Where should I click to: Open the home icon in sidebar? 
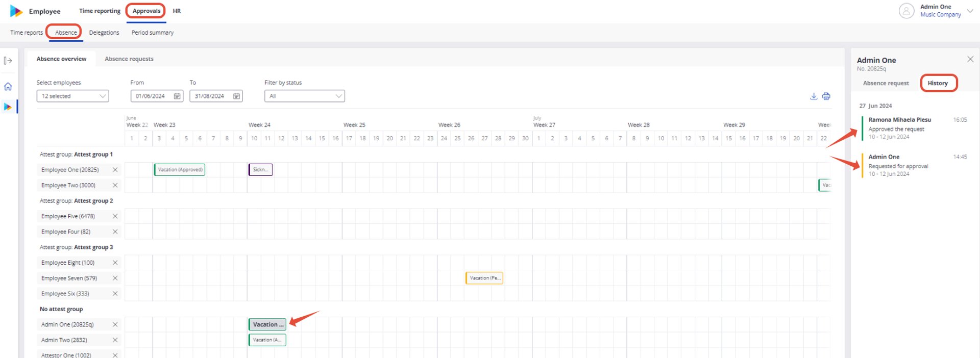click(x=8, y=87)
